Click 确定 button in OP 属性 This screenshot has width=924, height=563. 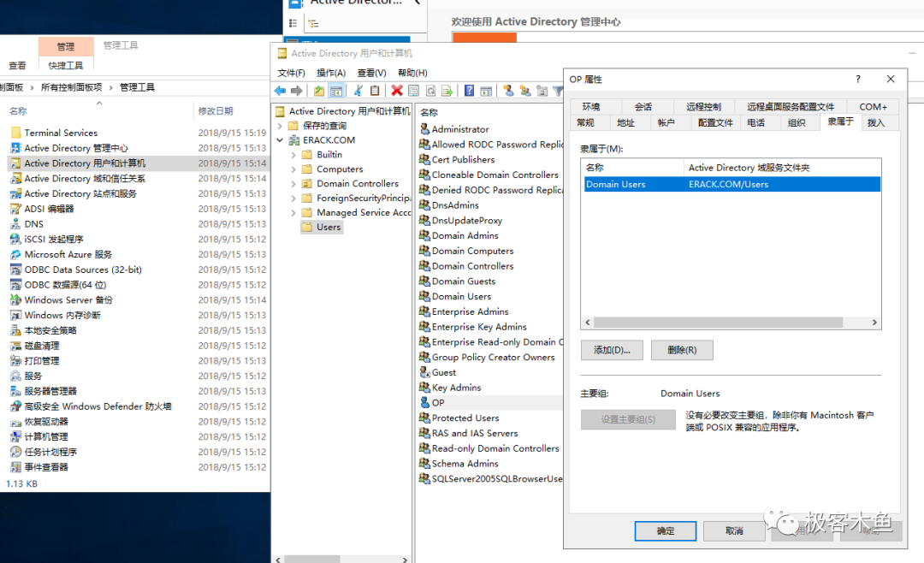pyautogui.click(x=666, y=531)
